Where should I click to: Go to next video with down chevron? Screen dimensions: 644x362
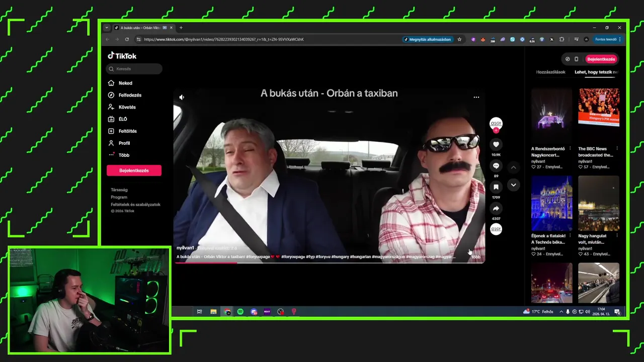point(513,185)
